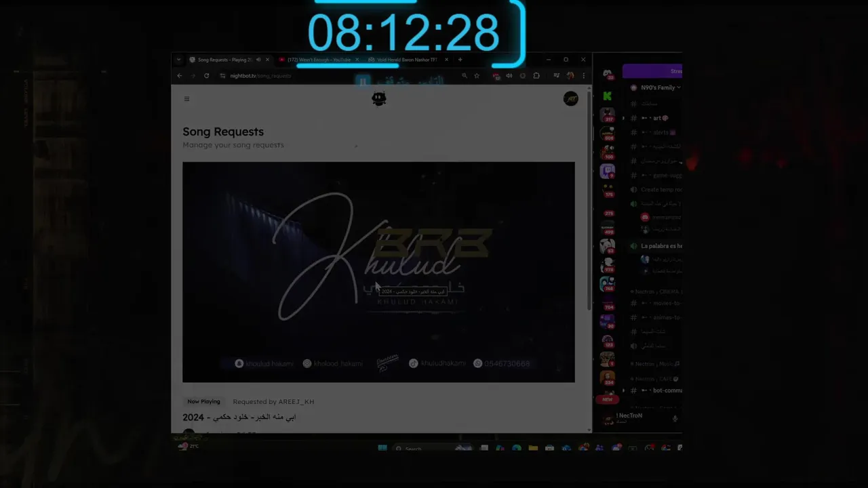The image size is (868, 488).
Task: Click the nightbot.tv address bar
Action: click(339, 76)
